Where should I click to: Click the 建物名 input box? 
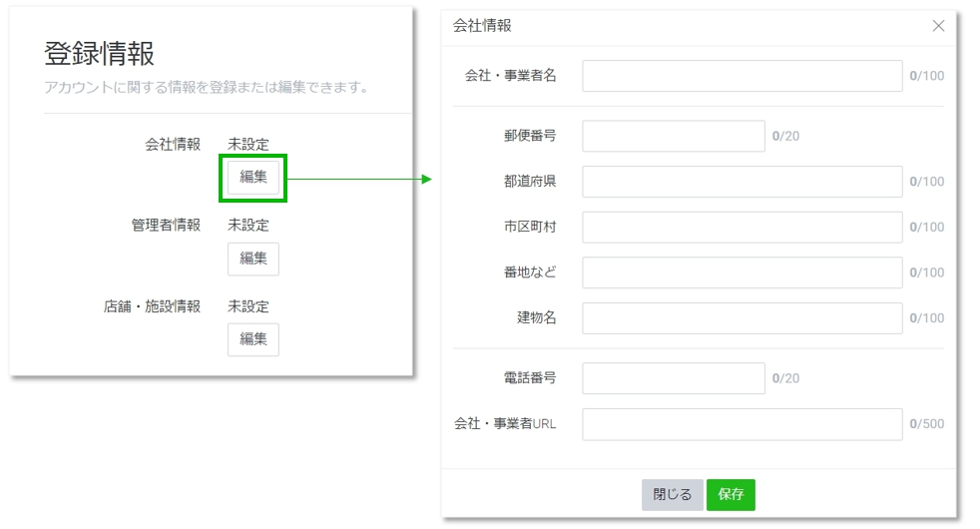click(x=741, y=318)
